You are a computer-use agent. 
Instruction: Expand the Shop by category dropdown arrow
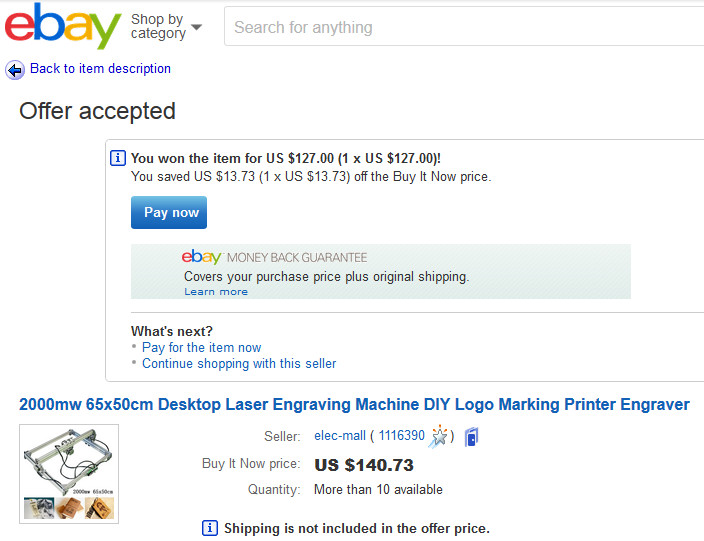pyautogui.click(x=196, y=27)
